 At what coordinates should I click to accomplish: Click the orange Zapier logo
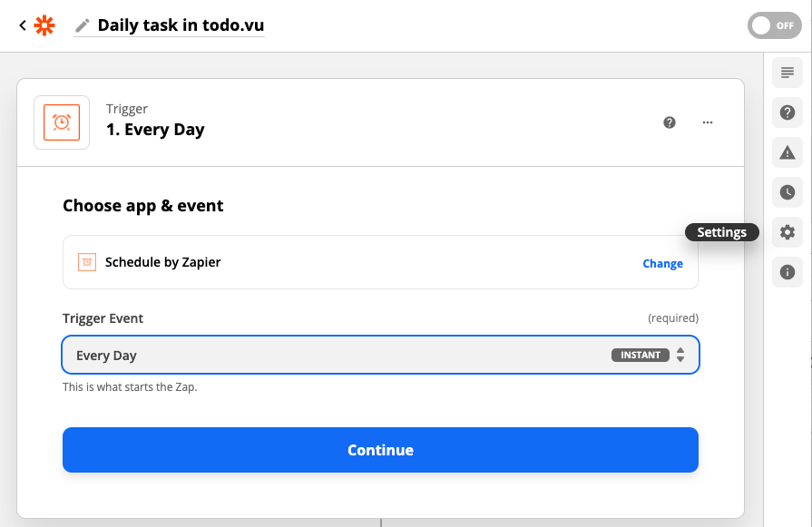coord(44,24)
